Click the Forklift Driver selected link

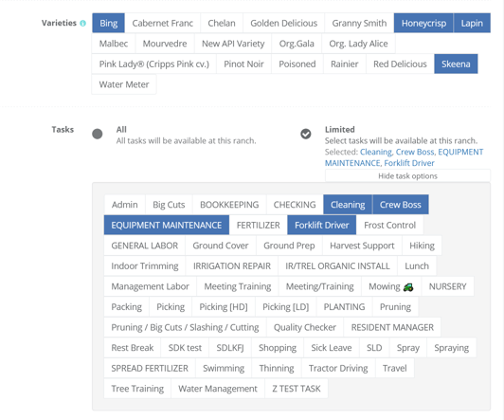click(409, 163)
